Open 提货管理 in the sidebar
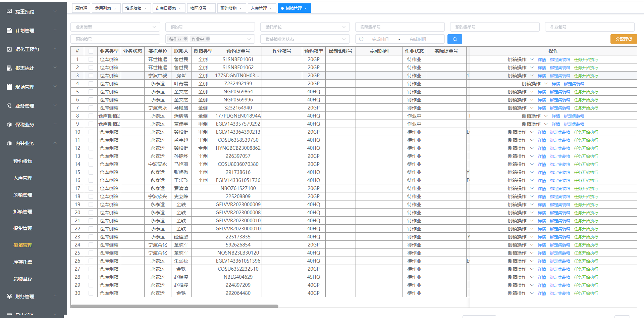The height and width of the screenshot is (318, 644). pyautogui.click(x=23, y=228)
